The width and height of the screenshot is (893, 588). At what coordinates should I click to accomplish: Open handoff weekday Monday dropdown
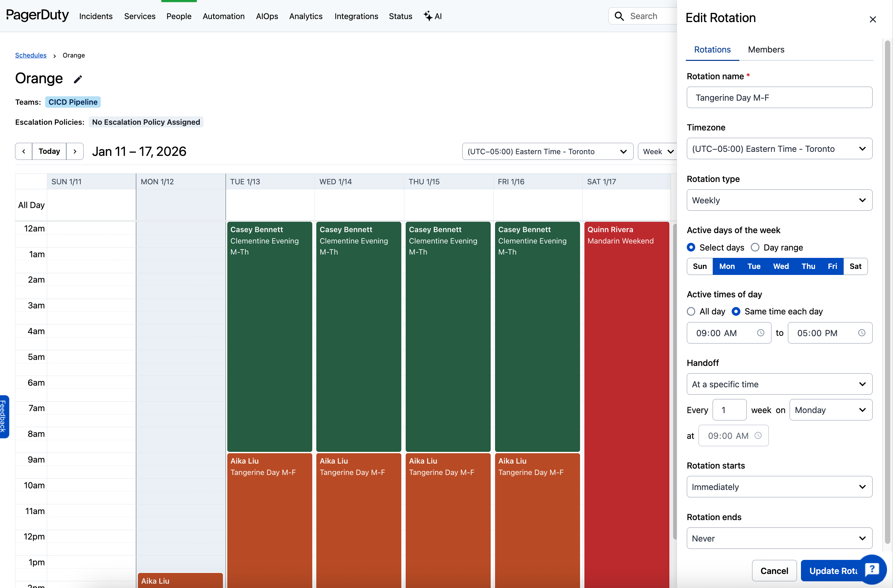831,410
